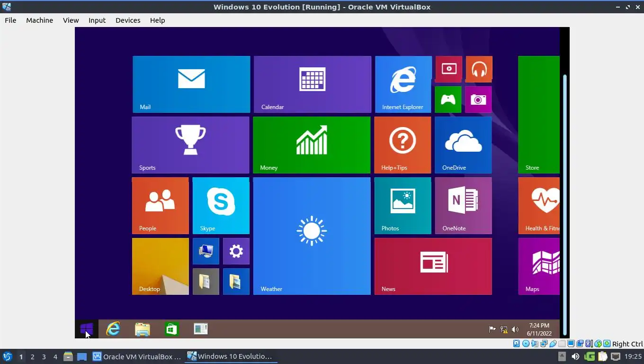This screenshot has width=644, height=364.
Task: Open the Input menu
Action: (97, 20)
